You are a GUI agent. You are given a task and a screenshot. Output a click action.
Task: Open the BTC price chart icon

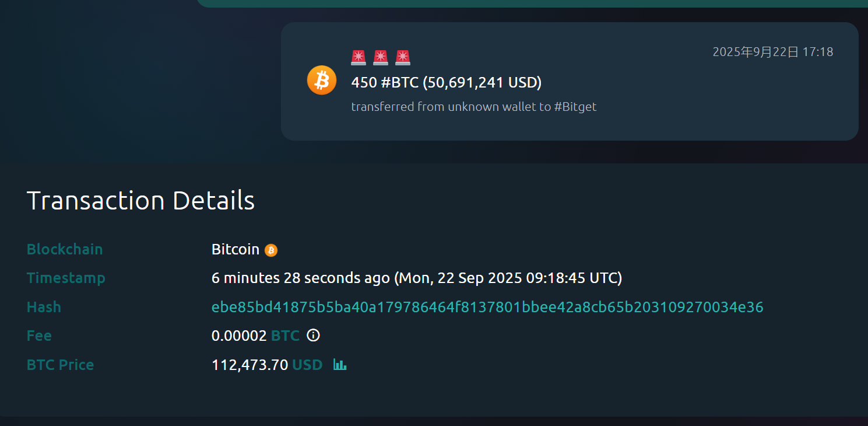(340, 365)
